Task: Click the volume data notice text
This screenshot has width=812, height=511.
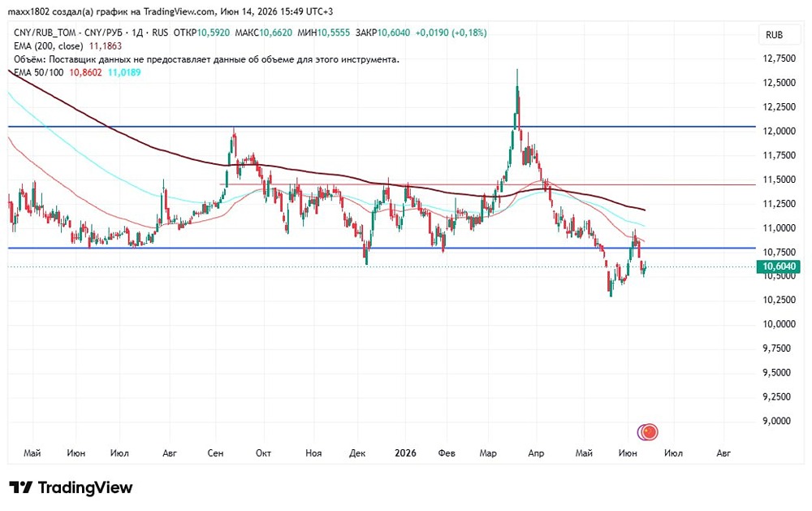Action: coord(206,59)
